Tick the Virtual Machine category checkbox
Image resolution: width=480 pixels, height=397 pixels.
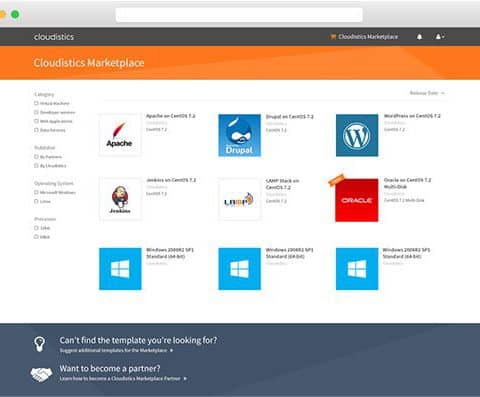(x=36, y=103)
